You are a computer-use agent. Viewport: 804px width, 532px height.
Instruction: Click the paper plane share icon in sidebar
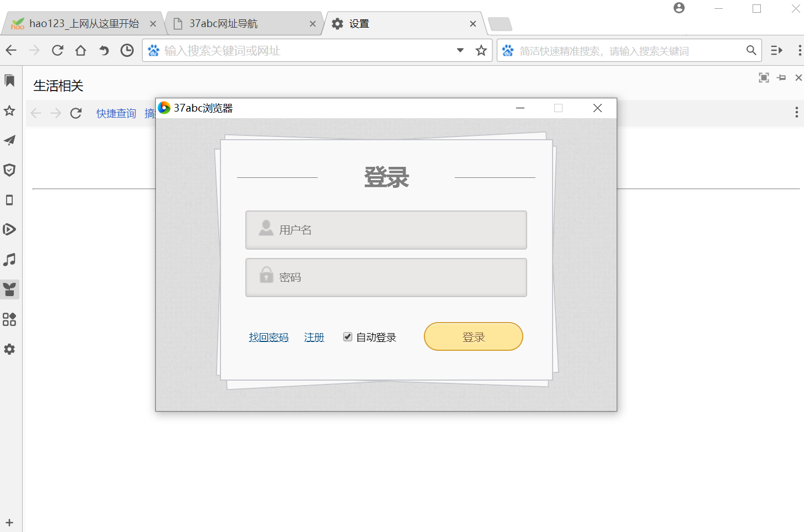(9, 140)
